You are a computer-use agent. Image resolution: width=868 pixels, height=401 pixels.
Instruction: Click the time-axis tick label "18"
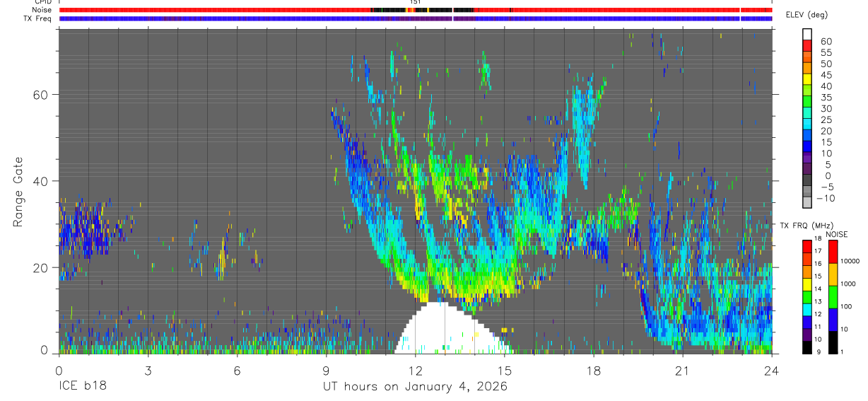(x=593, y=370)
